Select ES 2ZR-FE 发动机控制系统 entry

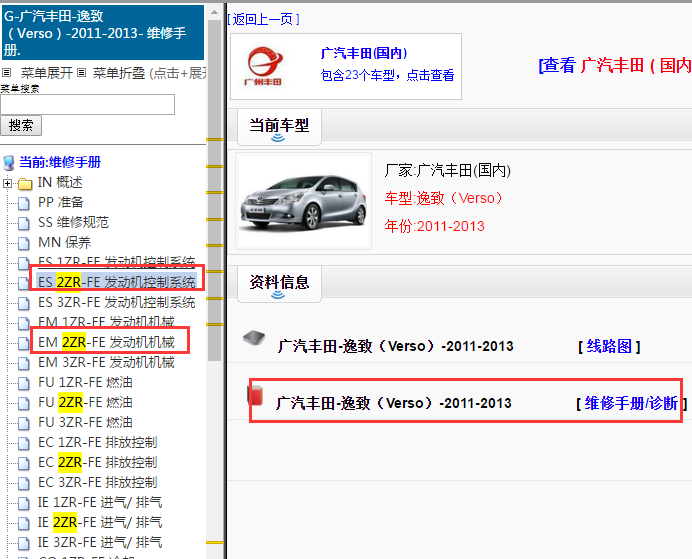(117, 282)
